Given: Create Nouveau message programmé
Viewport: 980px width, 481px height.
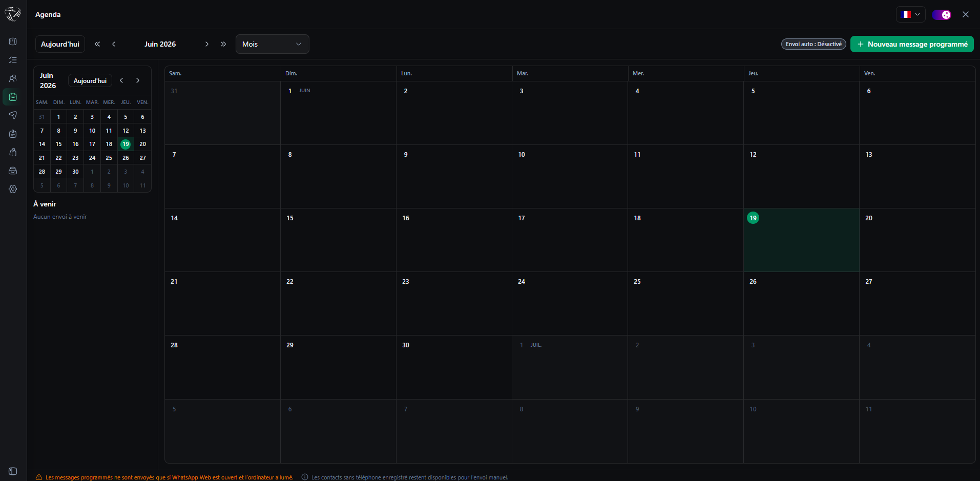Looking at the screenshot, I should coord(912,44).
